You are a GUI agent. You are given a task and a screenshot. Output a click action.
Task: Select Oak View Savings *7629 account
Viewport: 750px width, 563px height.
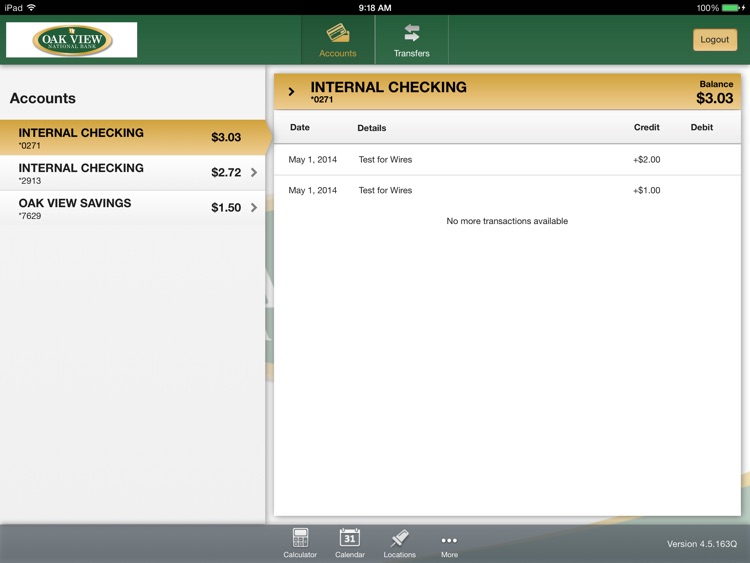click(133, 208)
